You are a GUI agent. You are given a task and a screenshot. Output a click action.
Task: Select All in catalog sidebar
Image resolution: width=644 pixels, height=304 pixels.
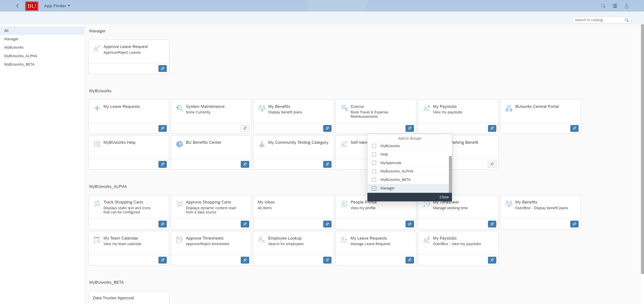42,31
